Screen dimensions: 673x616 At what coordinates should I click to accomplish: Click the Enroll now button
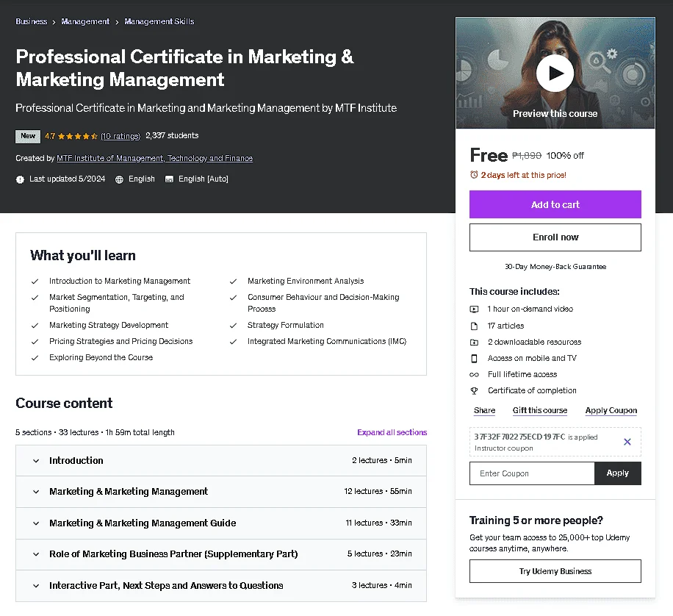(555, 237)
